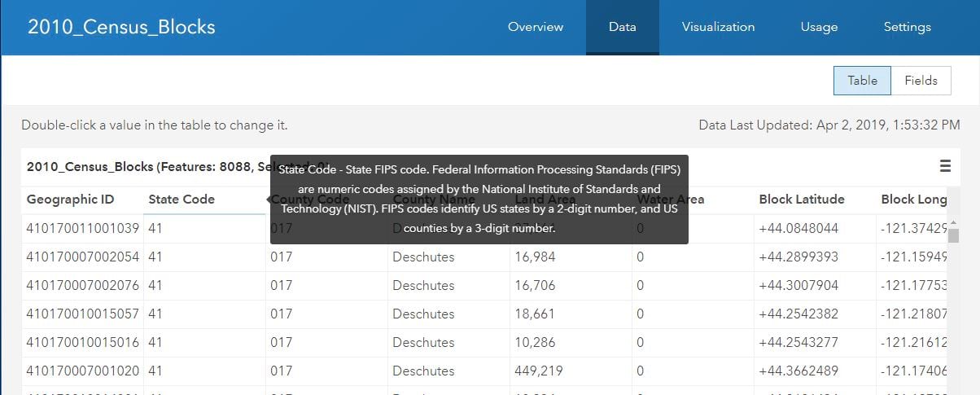The width and height of the screenshot is (980, 395).
Task: Click the 2010_Census_Blocks page title
Action: tap(121, 27)
